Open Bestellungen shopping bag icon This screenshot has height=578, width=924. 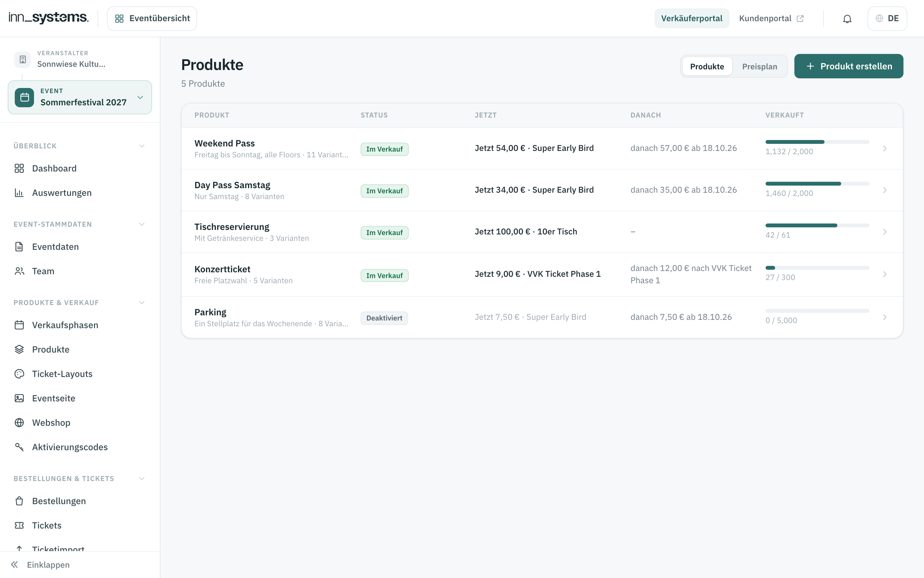[x=19, y=501]
